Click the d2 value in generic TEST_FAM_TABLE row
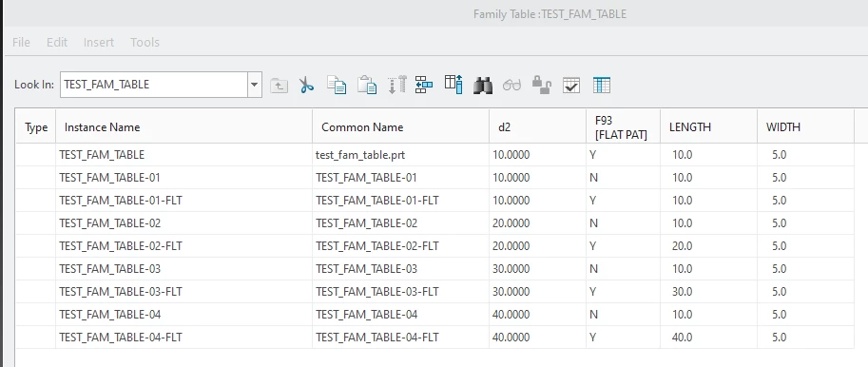 537,155
